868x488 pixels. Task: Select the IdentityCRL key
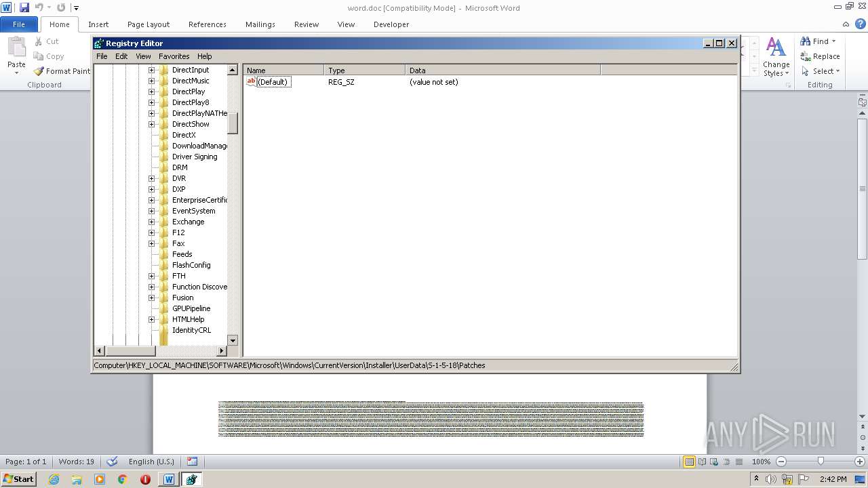click(x=191, y=330)
